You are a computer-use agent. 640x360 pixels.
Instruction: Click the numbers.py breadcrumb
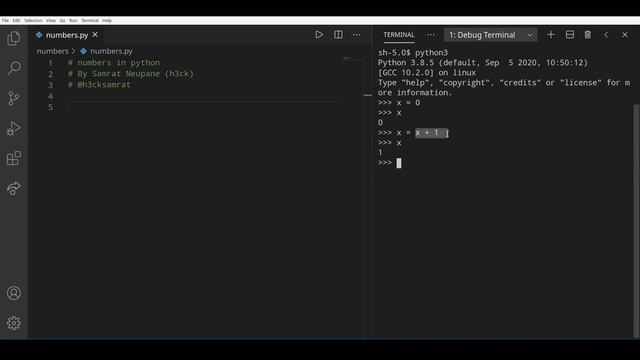coord(107,51)
